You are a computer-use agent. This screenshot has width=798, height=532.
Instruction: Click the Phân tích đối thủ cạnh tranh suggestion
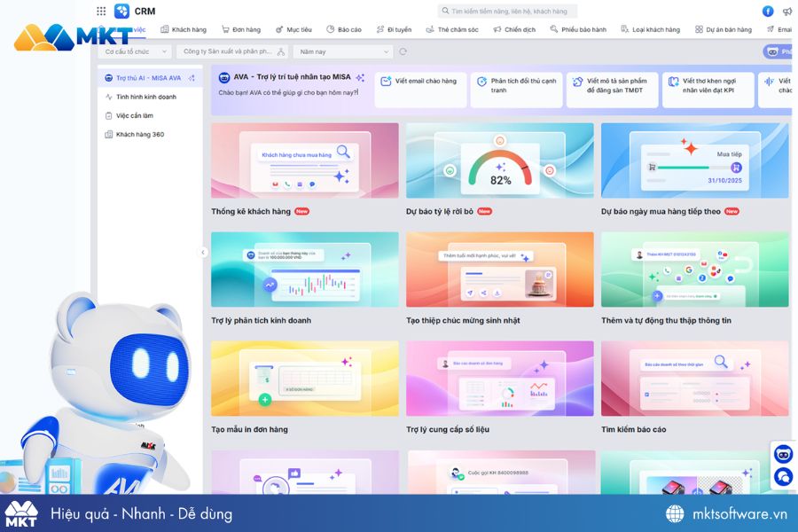[517, 90]
